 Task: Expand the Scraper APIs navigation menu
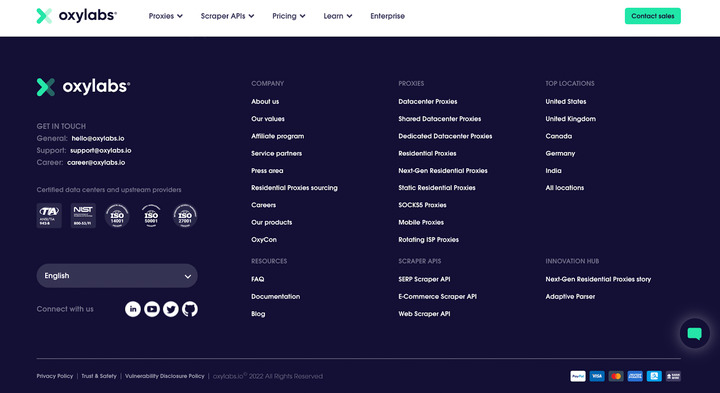coord(227,16)
